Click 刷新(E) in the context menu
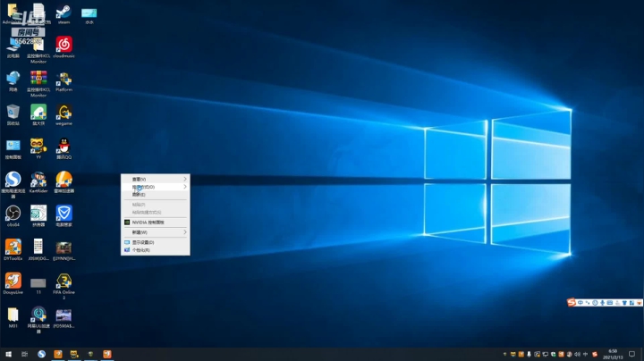The height and width of the screenshot is (361, 644). coord(156,195)
